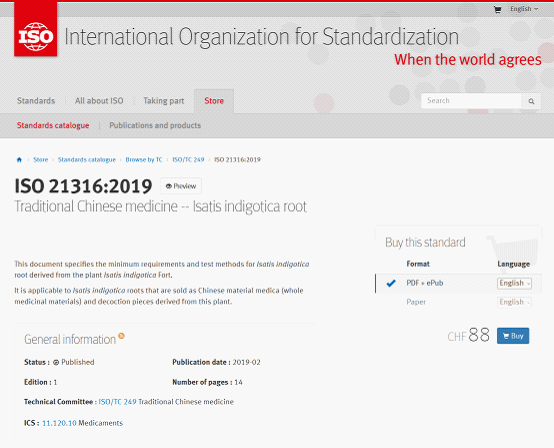Screen dimensions: 554x448
Task: Expand language dropdown for Paper format
Action: [514, 302]
